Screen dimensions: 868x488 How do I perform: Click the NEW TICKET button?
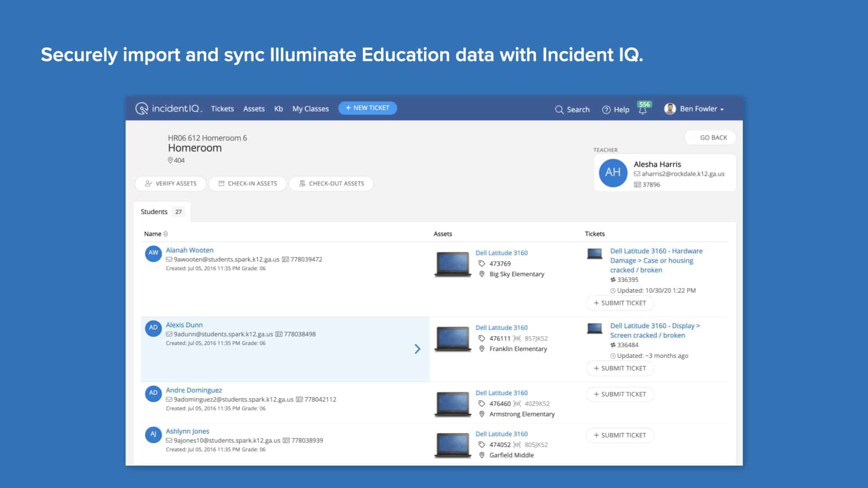pyautogui.click(x=367, y=108)
